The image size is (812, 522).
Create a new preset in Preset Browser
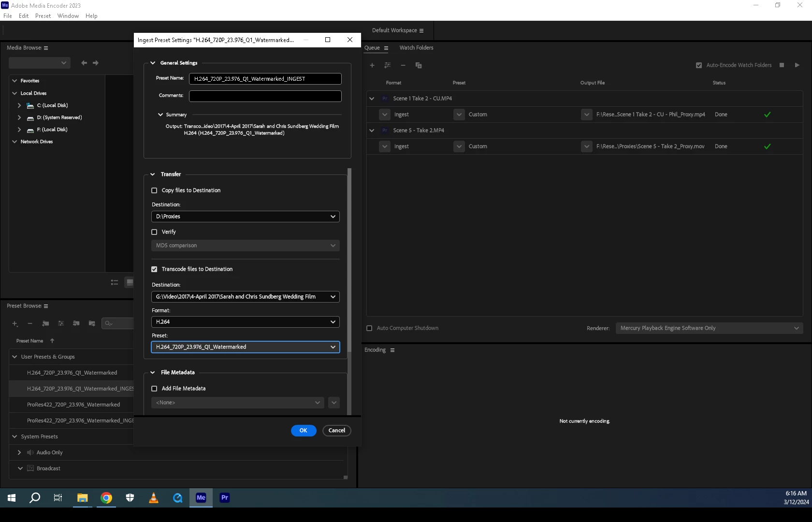coord(15,323)
